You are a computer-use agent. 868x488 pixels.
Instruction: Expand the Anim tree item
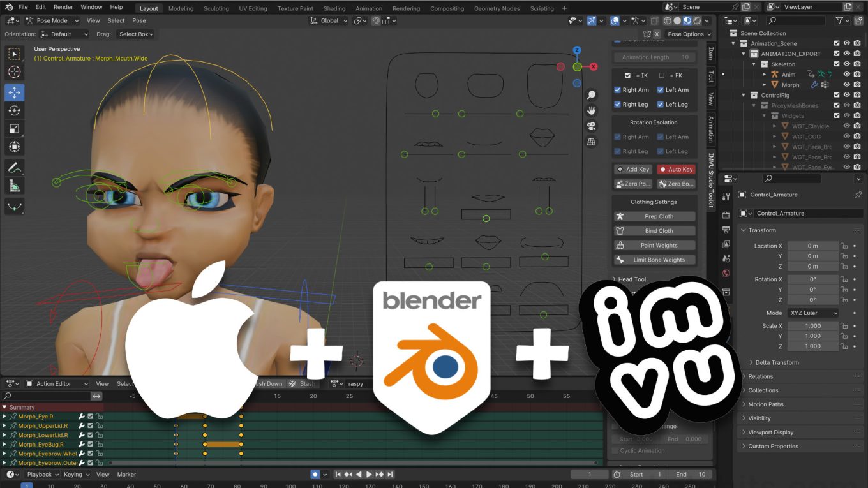click(x=765, y=75)
